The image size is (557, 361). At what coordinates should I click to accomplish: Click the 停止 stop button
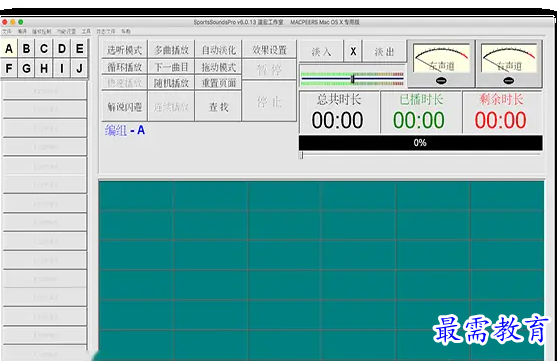(269, 102)
